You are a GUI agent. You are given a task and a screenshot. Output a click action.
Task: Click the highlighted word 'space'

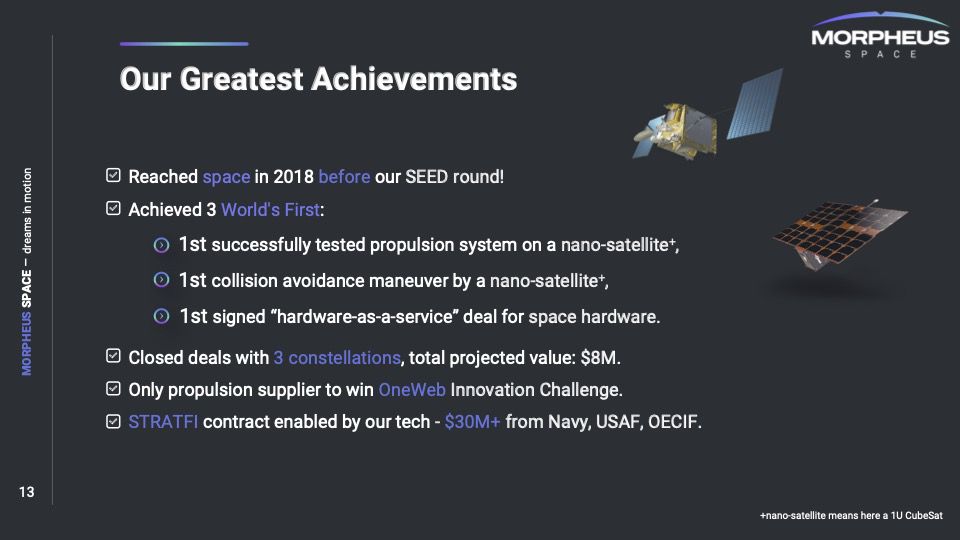tap(226, 178)
